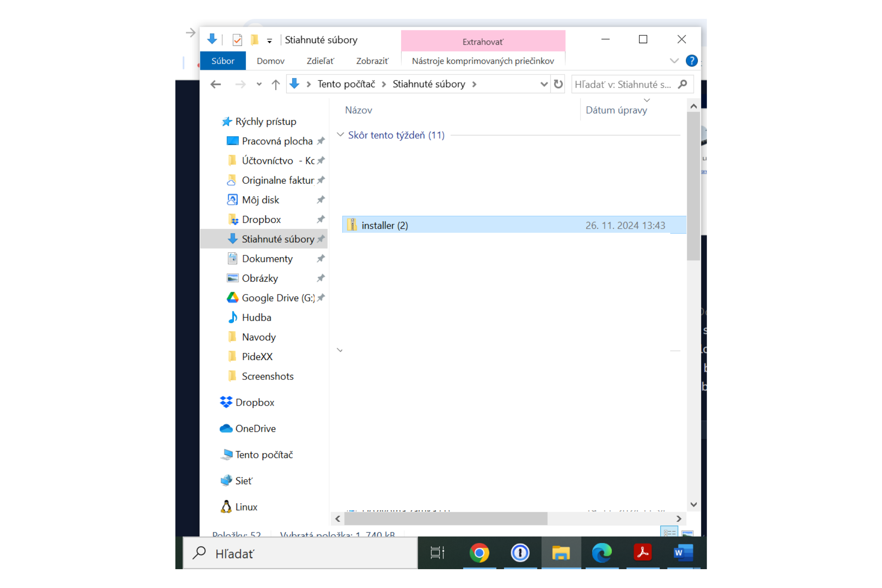Click the horizontal scroll left arrow
This screenshot has width=882, height=588.
[x=338, y=519]
